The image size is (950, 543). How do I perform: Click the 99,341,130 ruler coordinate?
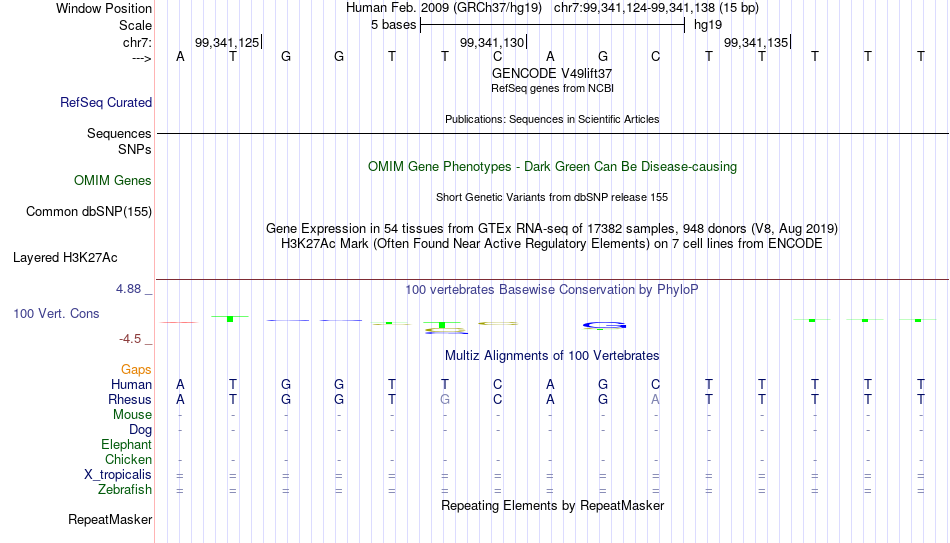(491, 42)
